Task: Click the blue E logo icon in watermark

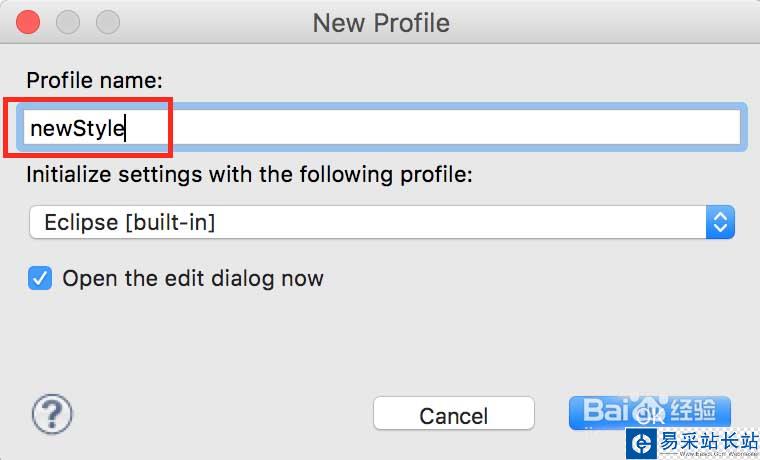Action: (640, 443)
